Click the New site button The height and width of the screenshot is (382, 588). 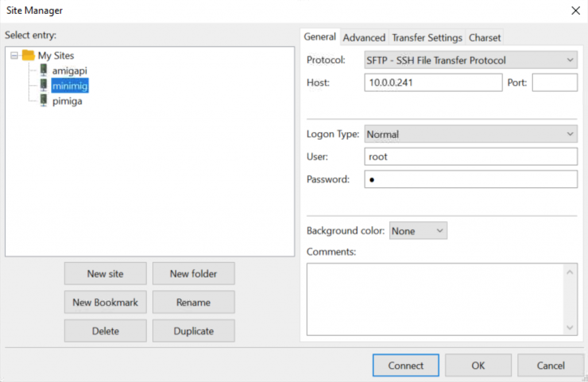pos(106,273)
